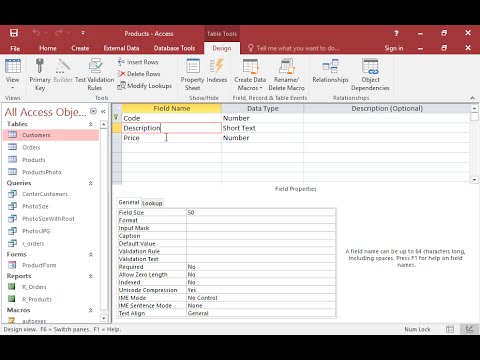Click Modify Lookups
This screenshot has width=480, height=360.
pos(144,86)
